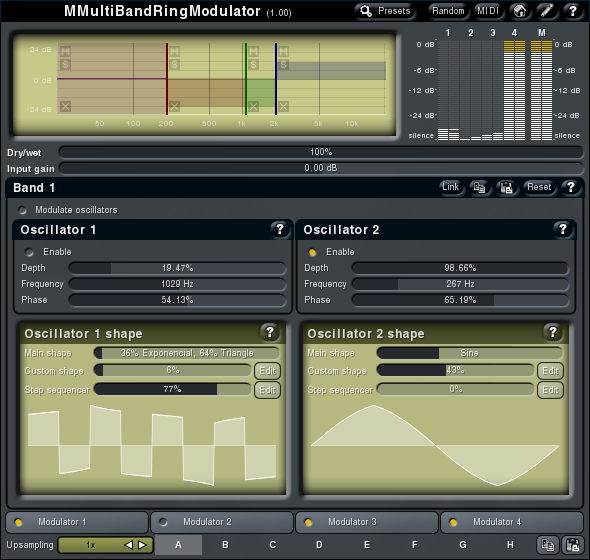The image size is (590, 560).
Task: Mute band 2 with M icon in graph
Action: pyautogui.click(x=174, y=51)
